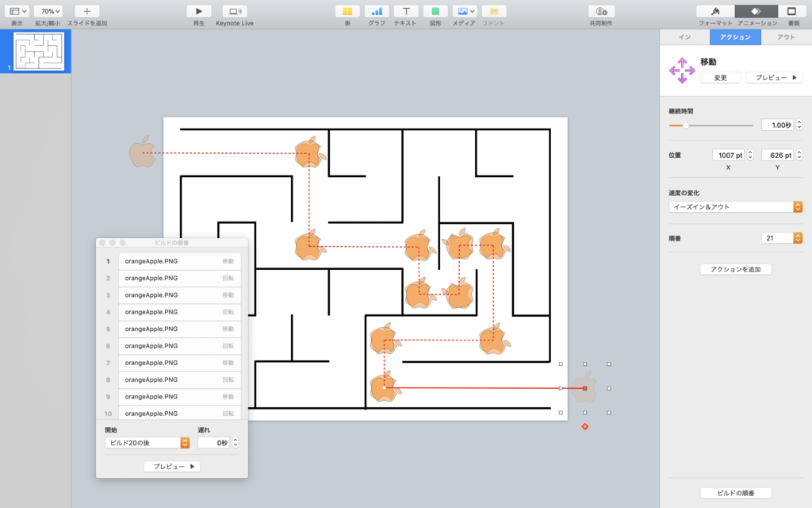This screenshot has width=812, height=508.
Task: Select build row 6 orangeApple.PNG
Action: (x=179, y=346)
